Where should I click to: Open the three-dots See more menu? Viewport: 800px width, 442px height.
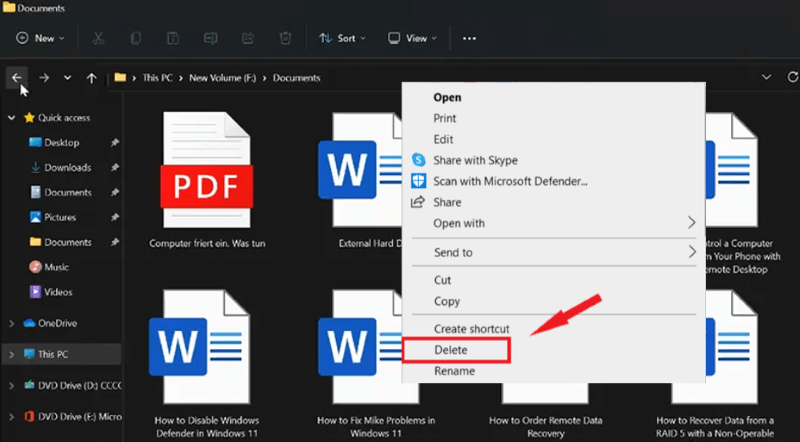(x=469, y=38)
